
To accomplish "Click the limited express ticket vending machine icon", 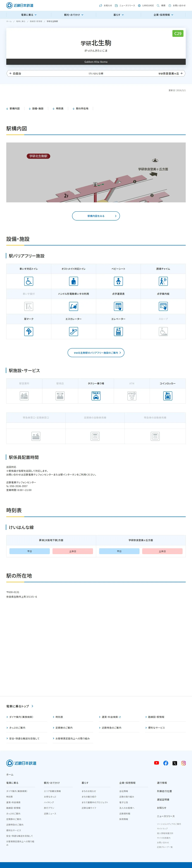I will (x=155, y=436).
